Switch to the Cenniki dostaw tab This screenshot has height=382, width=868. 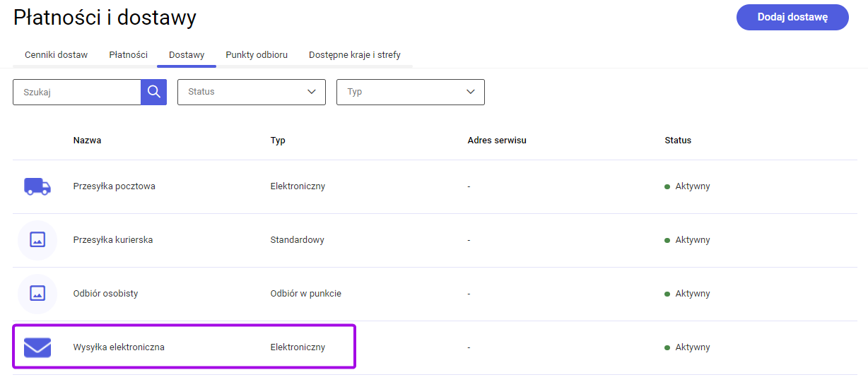[57, 54]
